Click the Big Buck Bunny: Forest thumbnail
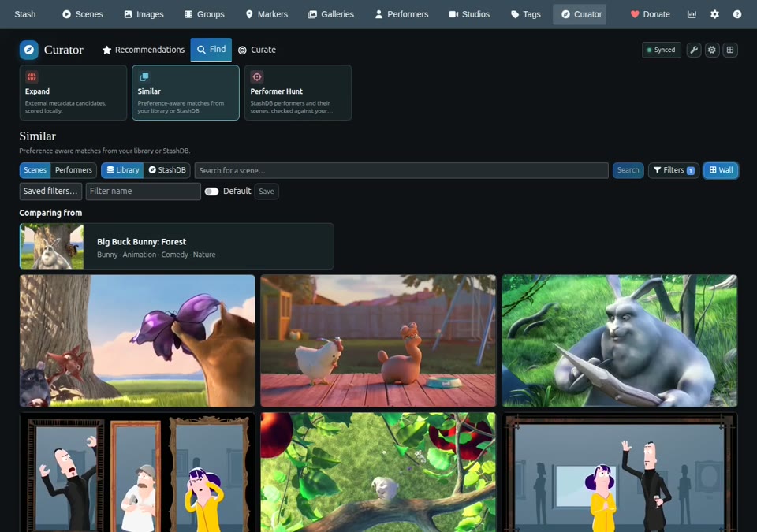757x532 pixels. 52,246
